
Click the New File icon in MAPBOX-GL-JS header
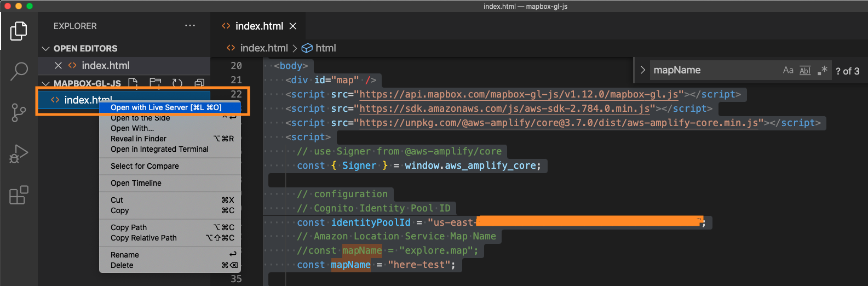tap(133, 83)
